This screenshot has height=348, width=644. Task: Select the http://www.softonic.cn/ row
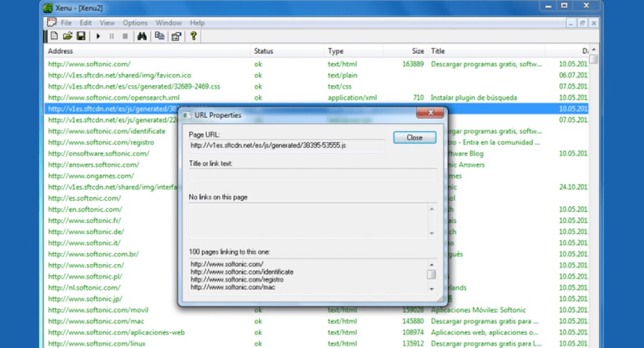86,265
